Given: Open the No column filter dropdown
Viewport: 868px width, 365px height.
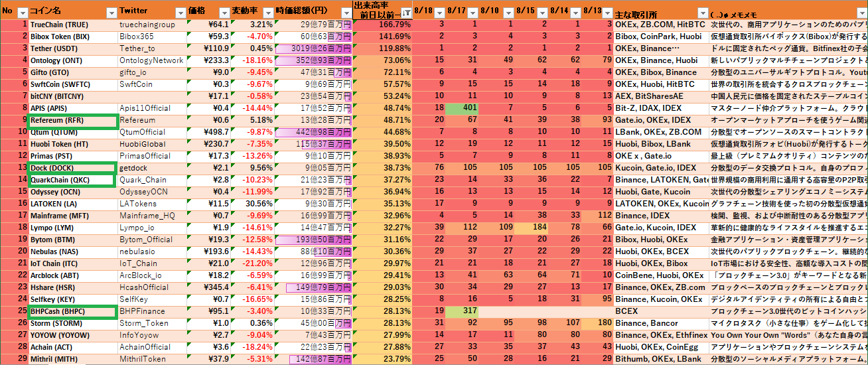Looking at the screenshot, I should tap(22, 13).
